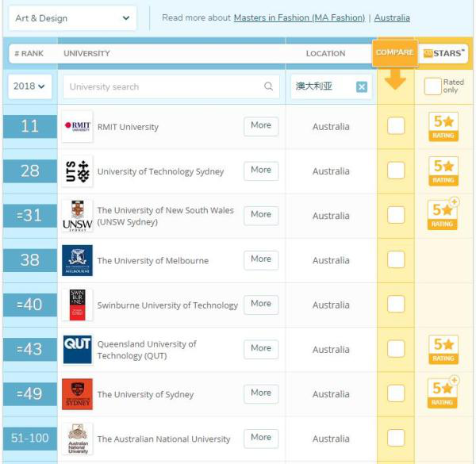Click the 澳大利亚 location filter field
Image resolution: width=476 pixels, height=464 pixels.
pyautogui.click(x=331, y=86)
